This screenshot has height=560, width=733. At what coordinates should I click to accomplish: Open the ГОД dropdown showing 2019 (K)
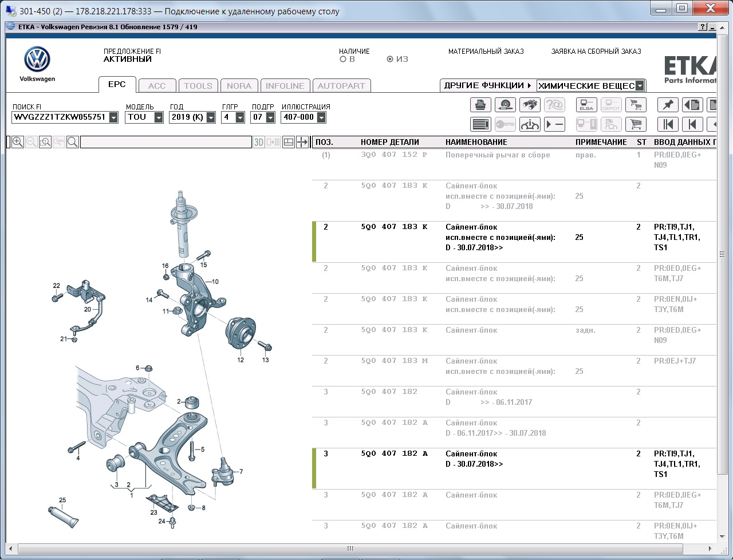point(211,117)
